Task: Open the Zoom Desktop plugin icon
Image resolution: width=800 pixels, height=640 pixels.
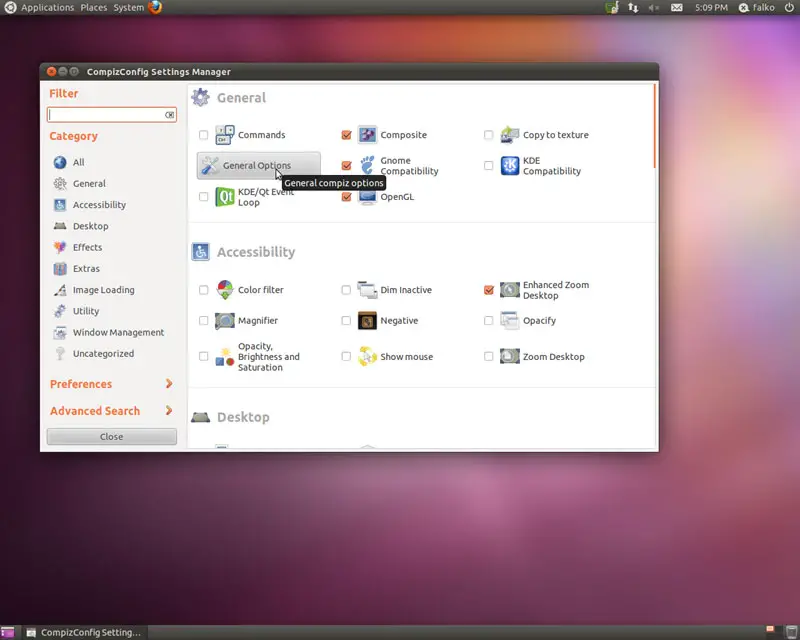Action: pyautogui.click(x=509, y=356)
